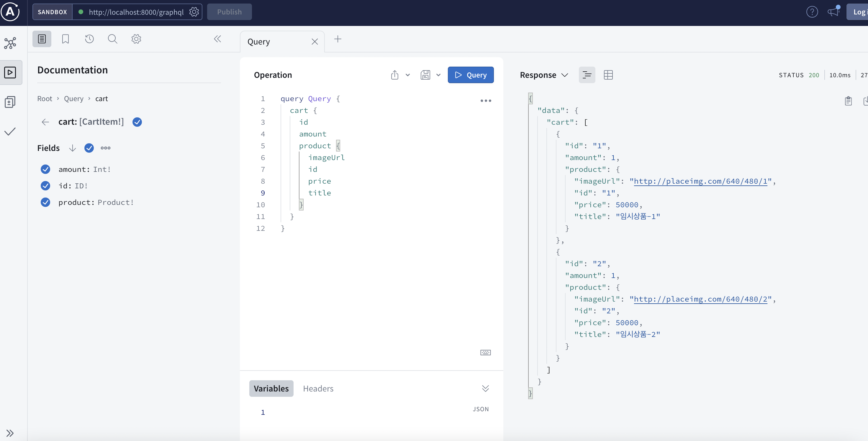Open connection settings gear next to URL
The image size is (868, 441).
tap(194, 12)
